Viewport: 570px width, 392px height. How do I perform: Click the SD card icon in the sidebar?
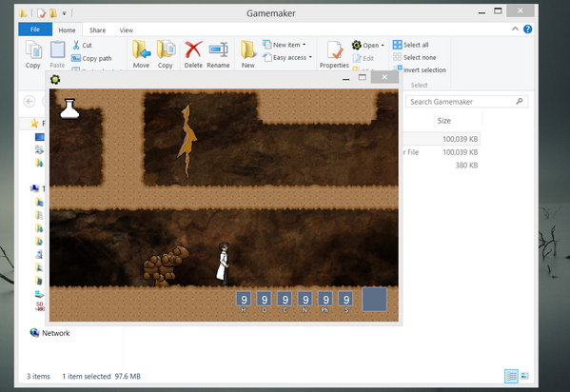coord(39,306)
